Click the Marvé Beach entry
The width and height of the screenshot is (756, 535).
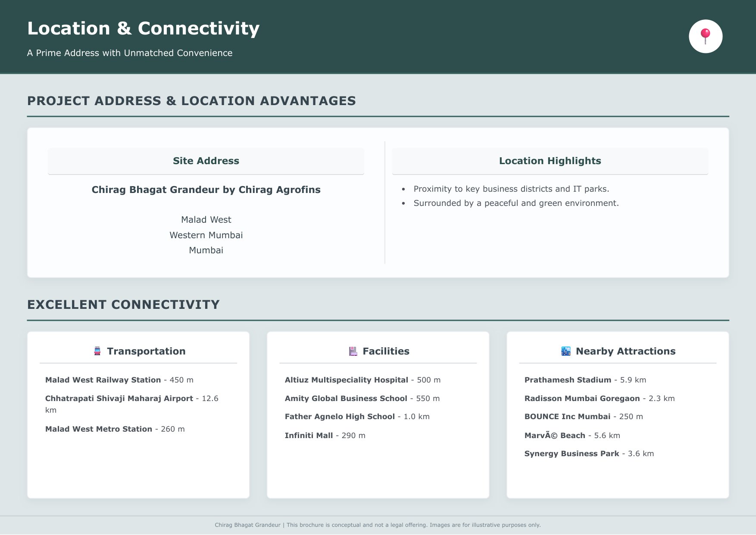point(572,435)
